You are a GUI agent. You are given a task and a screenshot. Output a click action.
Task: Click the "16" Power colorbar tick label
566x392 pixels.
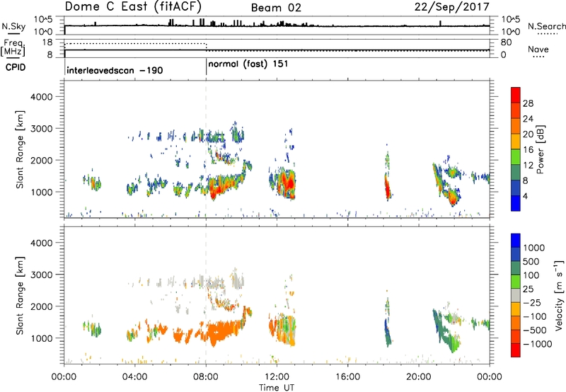pos(528,149)
